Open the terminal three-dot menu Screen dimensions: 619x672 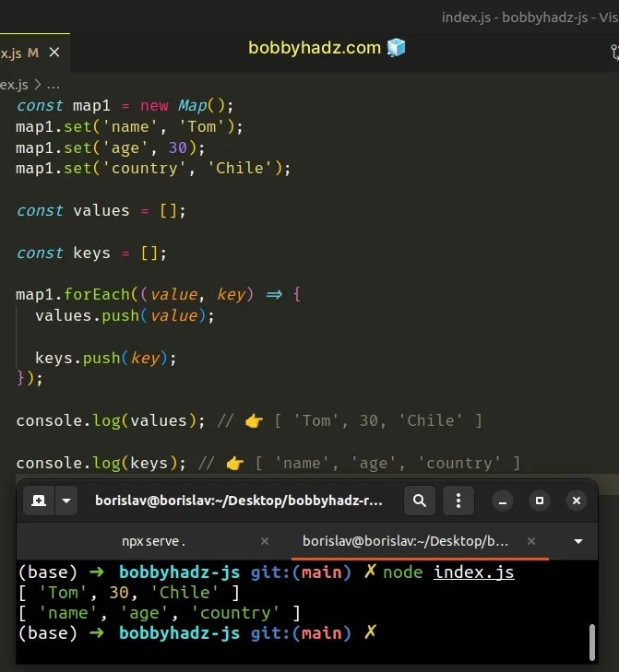tap(458, 501)
